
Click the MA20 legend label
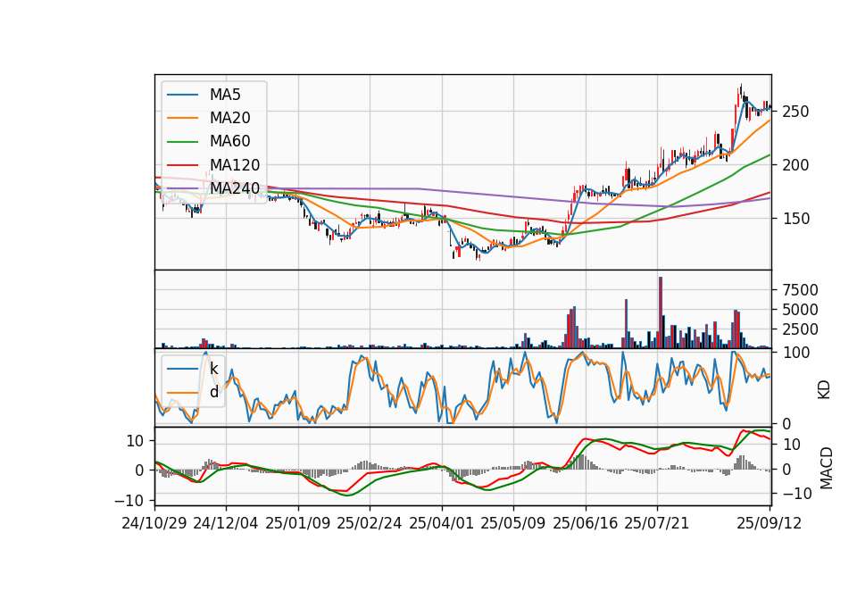[229, 118]
